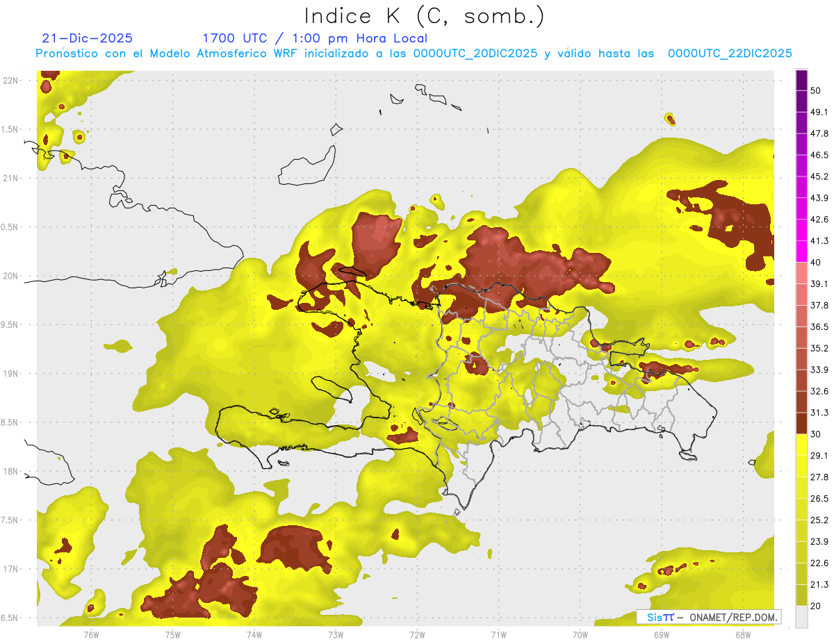
Task: Click the colorbar value 33.9
Action: pyautogui.click(x=819, y=370)
